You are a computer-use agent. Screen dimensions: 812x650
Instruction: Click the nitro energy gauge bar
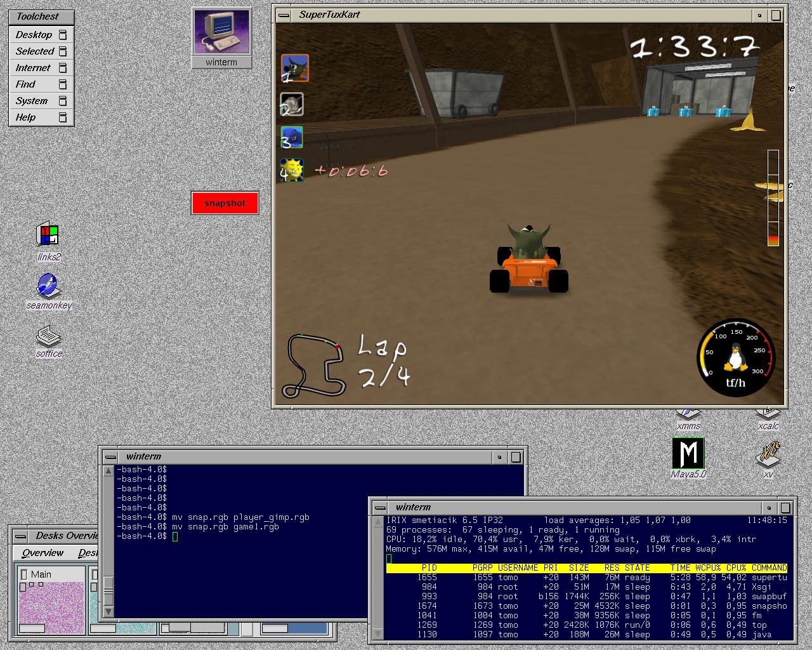[773, 198]
